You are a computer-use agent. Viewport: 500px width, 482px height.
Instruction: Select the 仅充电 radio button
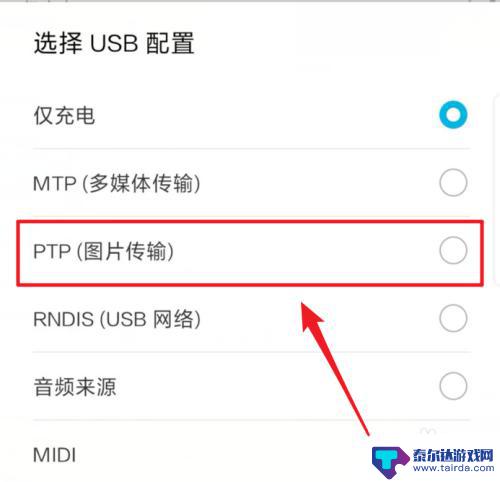click(453, 115)
